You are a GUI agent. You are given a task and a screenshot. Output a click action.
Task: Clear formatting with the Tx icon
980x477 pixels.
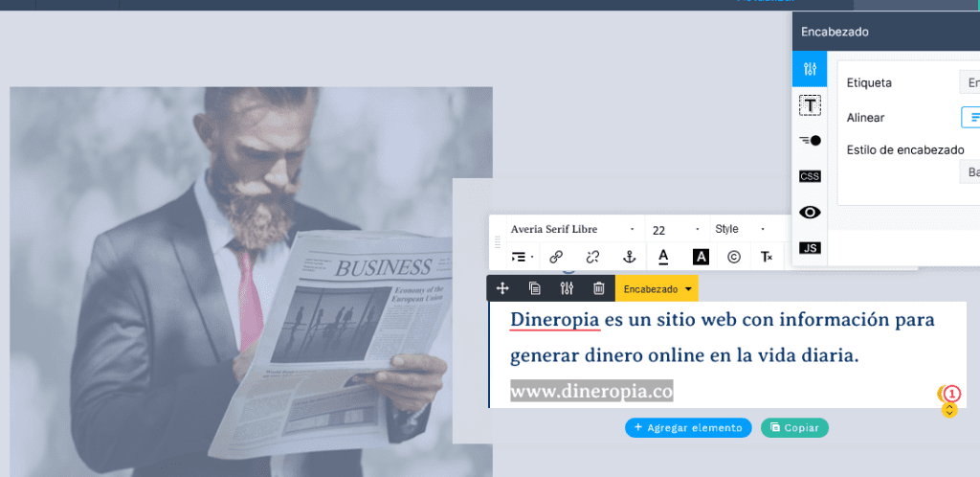pos(767,257)
